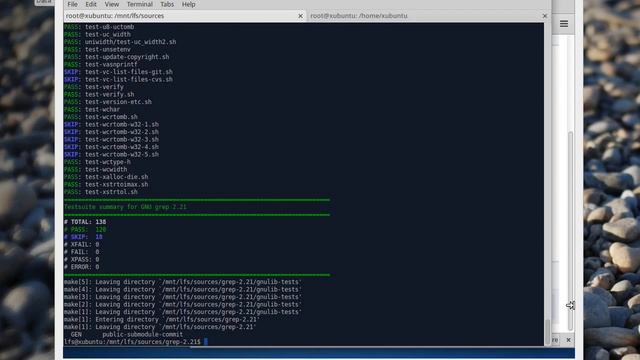Click the line 'test-wcrtomb-w32-5.sh'
The width and height of the screenshot is (640, 360).
[x=111, y=154]
